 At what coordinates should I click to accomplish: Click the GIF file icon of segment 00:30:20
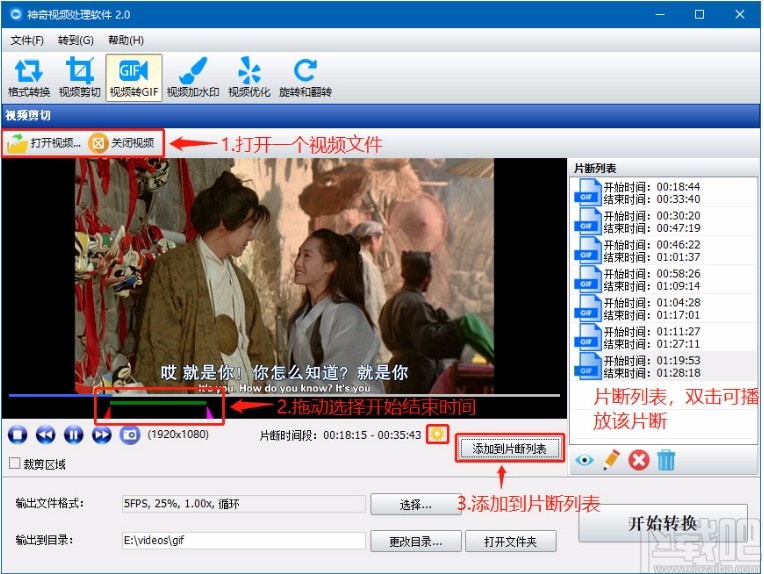coord(588,222)
